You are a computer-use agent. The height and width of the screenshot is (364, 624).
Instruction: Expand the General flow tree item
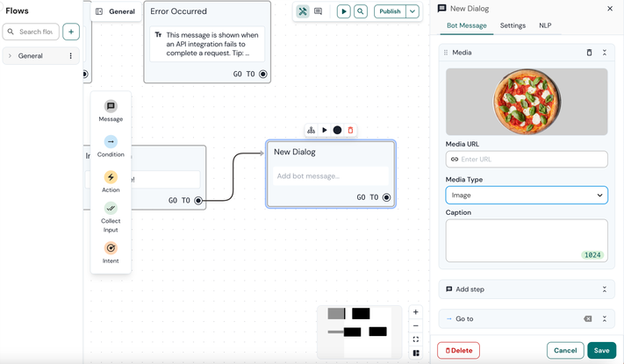(x=11, y=56)
